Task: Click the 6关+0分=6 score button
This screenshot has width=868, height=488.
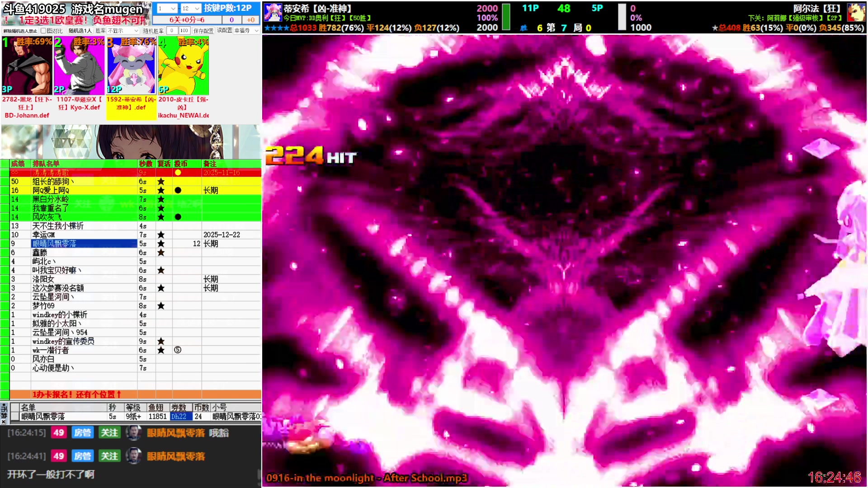Action: 187,20
